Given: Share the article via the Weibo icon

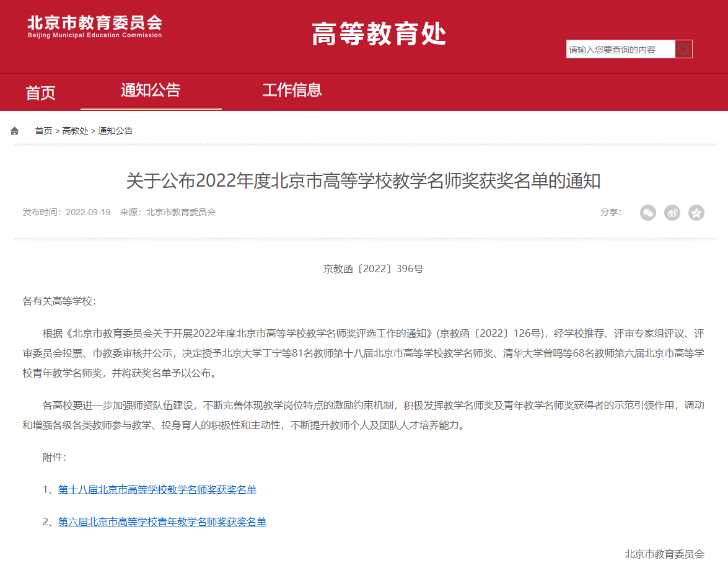Looking at the screenshot, I should point(672,213).
